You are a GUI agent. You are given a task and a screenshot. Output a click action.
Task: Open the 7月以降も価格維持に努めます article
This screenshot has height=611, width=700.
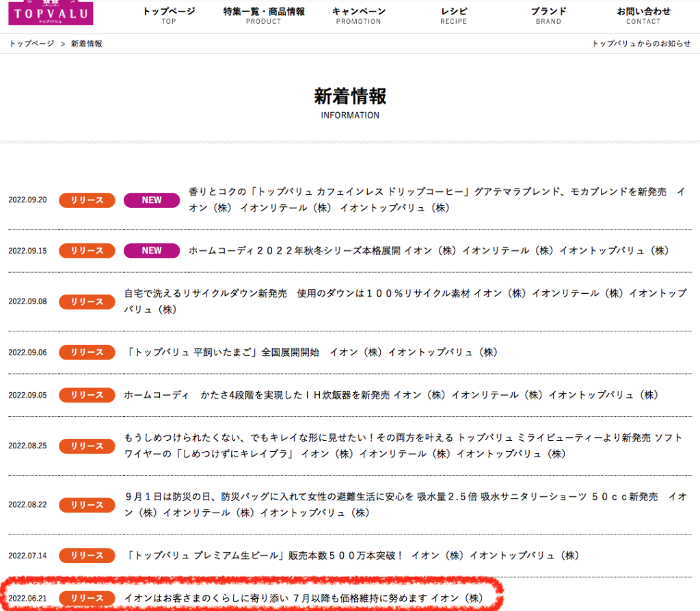click(304, 598)
